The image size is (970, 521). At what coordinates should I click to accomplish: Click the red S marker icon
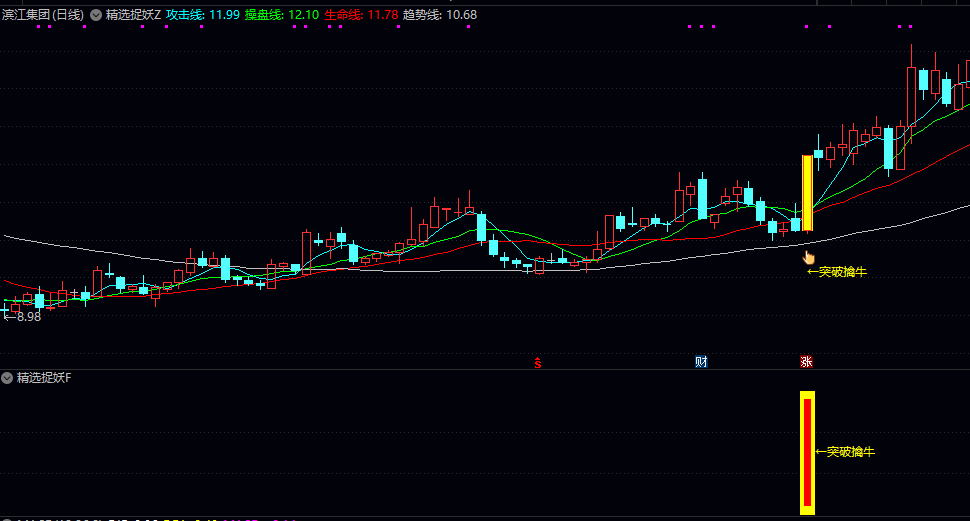click(x=538, y=363)
